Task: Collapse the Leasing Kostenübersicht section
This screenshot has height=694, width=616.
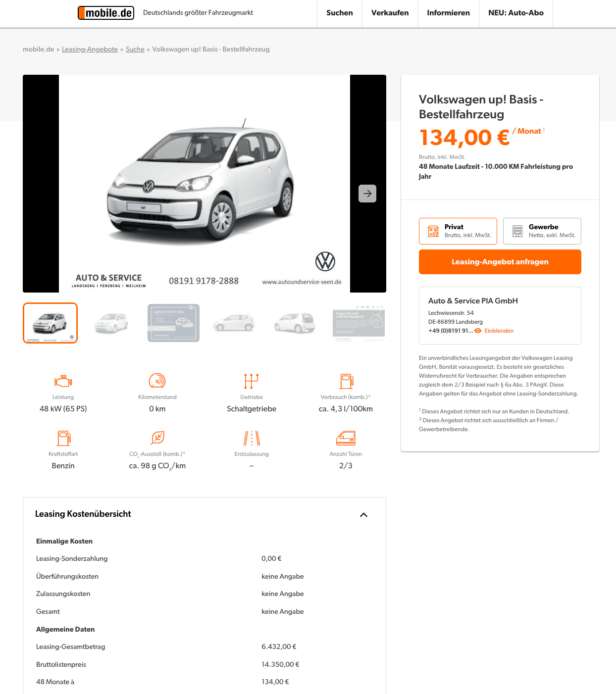Action: (363, 514)
